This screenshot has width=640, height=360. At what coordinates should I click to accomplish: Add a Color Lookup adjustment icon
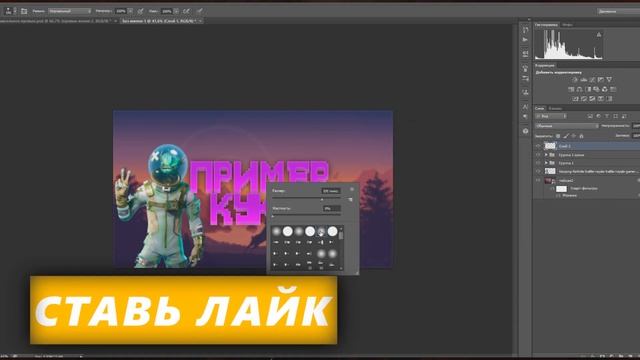tap(613, 89)
